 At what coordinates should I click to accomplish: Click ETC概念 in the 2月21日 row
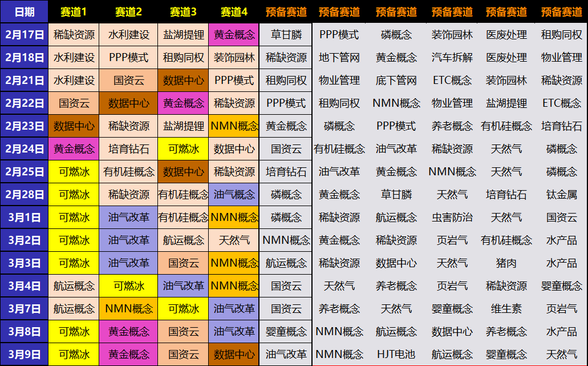(x=452, y=81)
